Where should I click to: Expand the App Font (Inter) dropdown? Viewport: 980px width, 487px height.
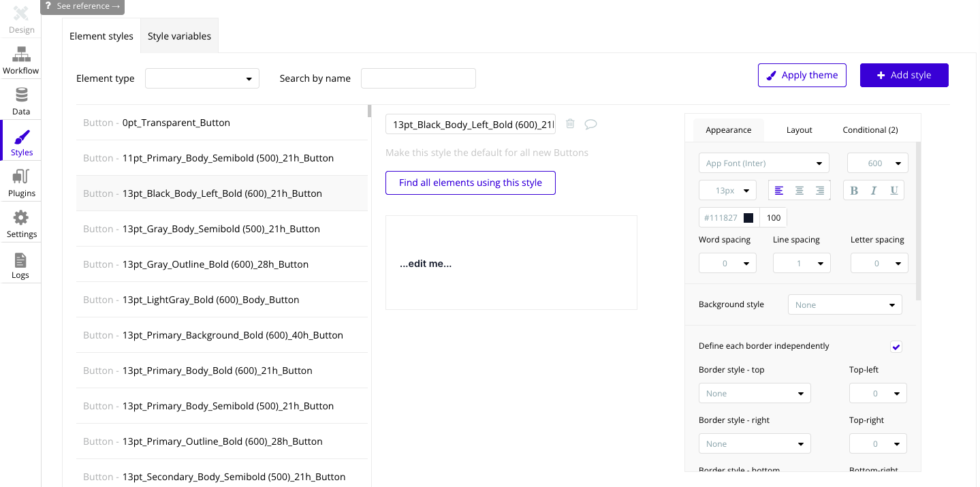(763, 163)
